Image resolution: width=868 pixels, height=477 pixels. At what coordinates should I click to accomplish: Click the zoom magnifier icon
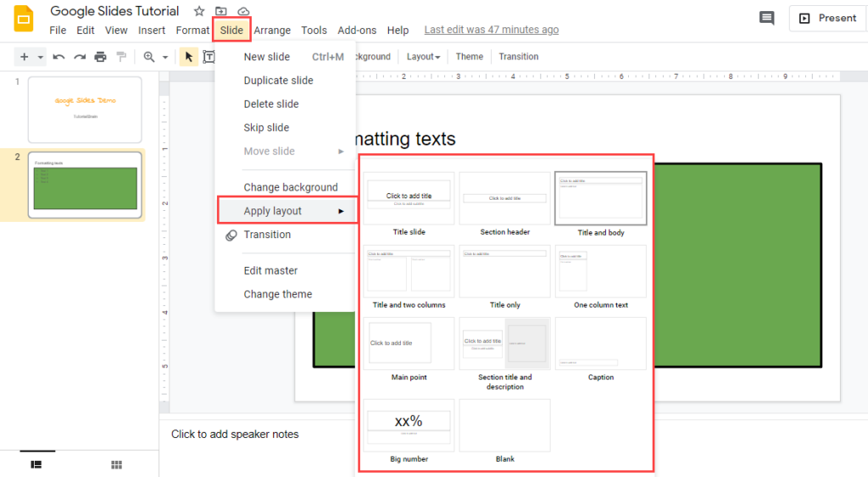[x=149, y=57]
